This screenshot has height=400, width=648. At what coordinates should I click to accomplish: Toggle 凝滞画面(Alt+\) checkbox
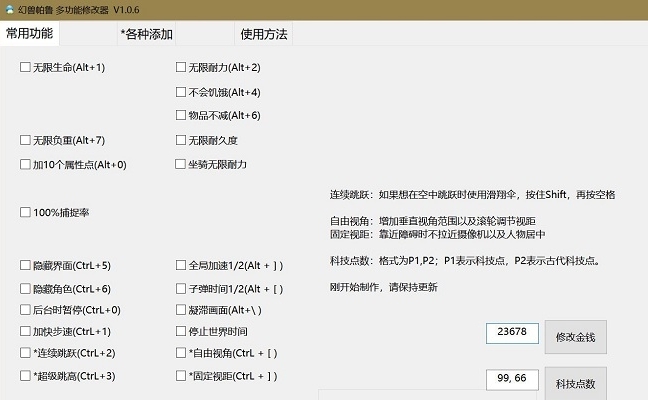(181, 310)
